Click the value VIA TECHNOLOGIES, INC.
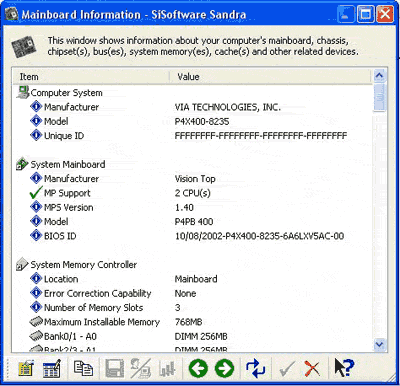This screenshot has width=400, height=386. [228, 107]
